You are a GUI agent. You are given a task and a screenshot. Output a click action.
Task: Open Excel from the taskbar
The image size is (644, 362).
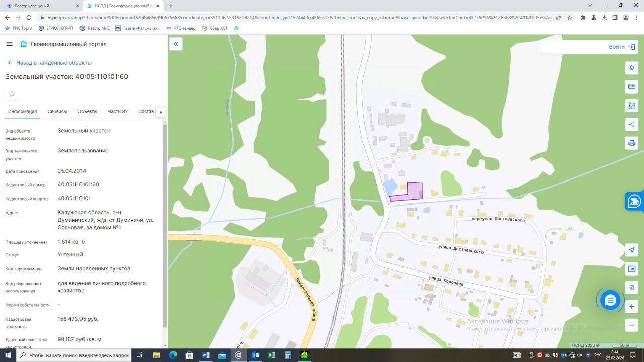click(272, 355)
